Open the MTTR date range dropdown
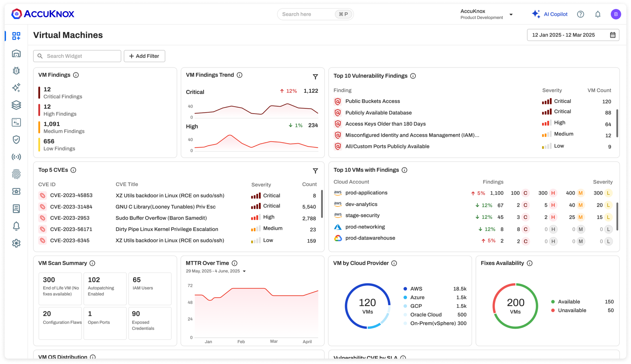The image size is (631, 364). [x=244, y=271]
